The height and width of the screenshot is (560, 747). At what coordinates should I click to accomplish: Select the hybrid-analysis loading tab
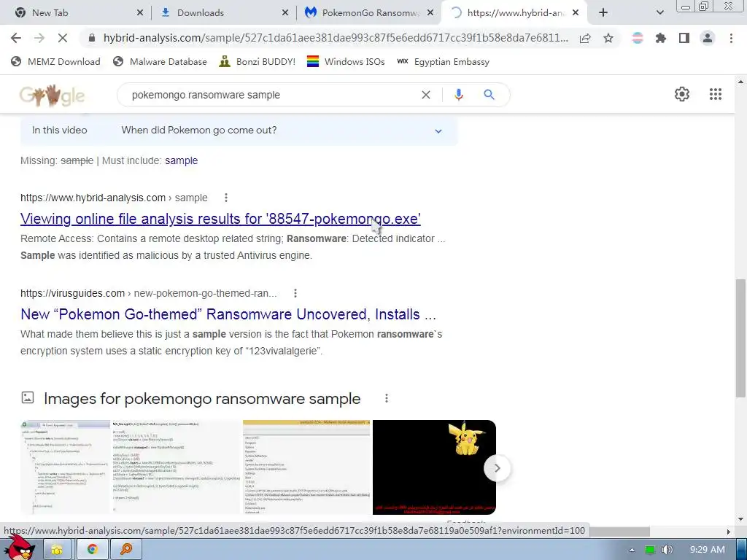(x=516, y=13)
